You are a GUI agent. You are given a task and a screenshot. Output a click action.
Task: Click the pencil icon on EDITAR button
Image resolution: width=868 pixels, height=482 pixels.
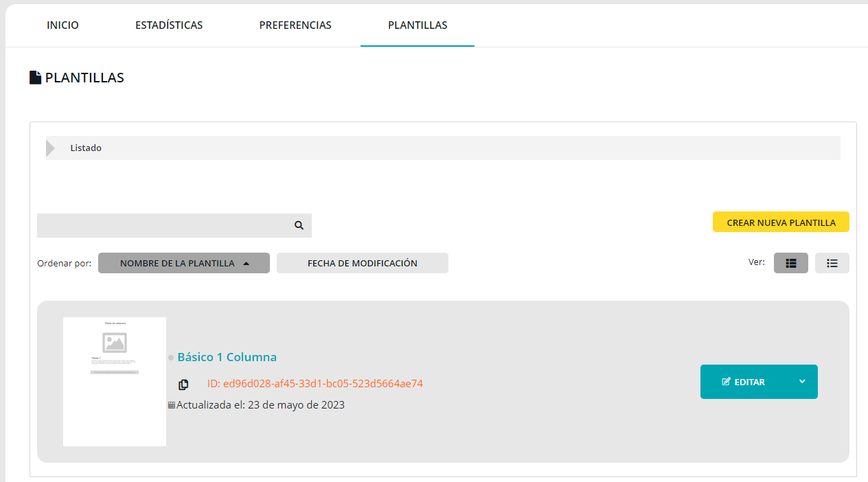(726, 382)
